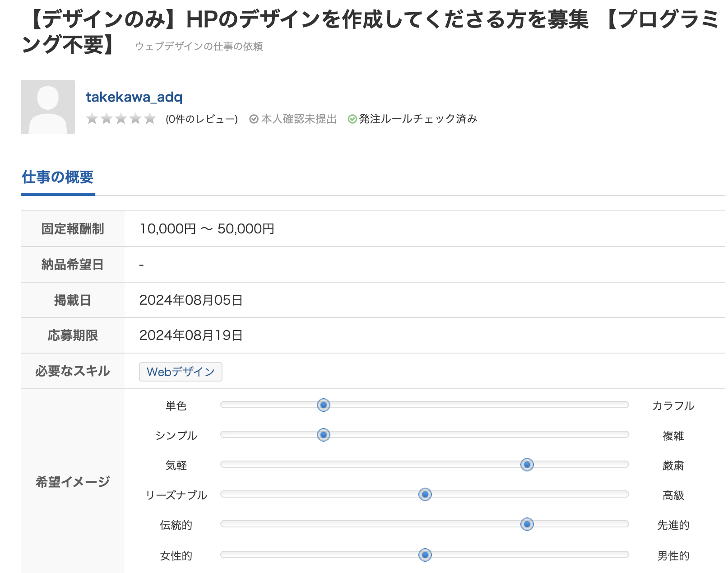The image size is (728, 573).
Task: Click the 女性的–男性的 slider handle
Action: (x=425, y=555)
